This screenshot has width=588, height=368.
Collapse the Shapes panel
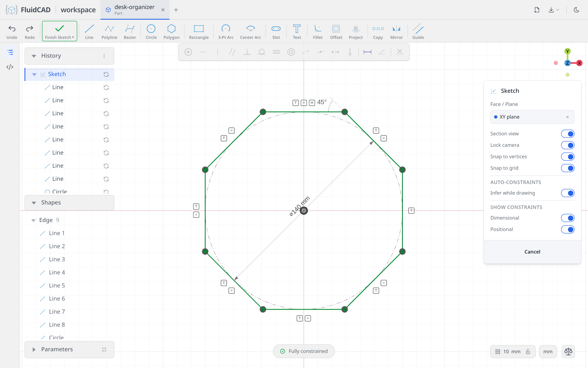[34, 203]
